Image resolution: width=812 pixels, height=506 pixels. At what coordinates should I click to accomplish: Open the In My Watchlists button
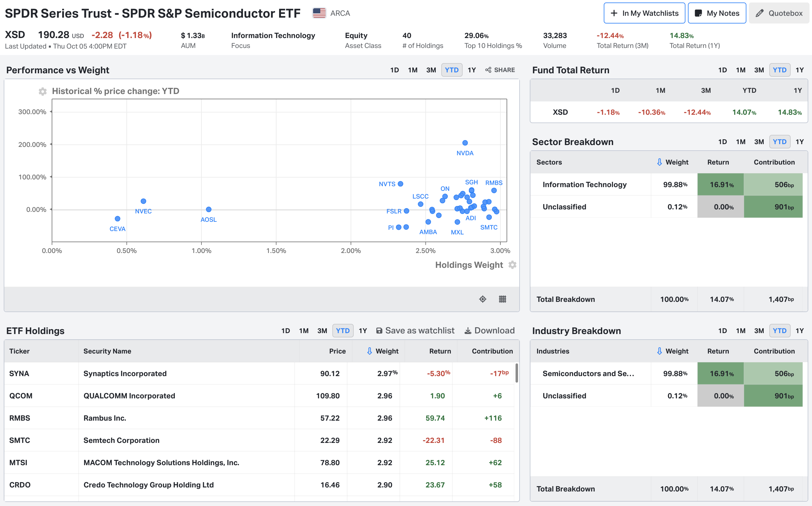tap(644, 13)
